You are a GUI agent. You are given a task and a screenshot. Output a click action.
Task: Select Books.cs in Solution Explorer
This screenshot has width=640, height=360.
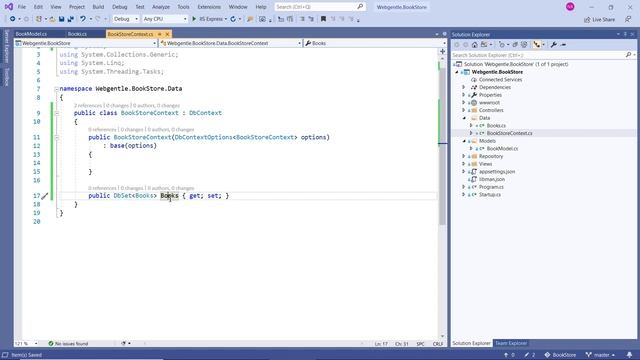[496, 126]
